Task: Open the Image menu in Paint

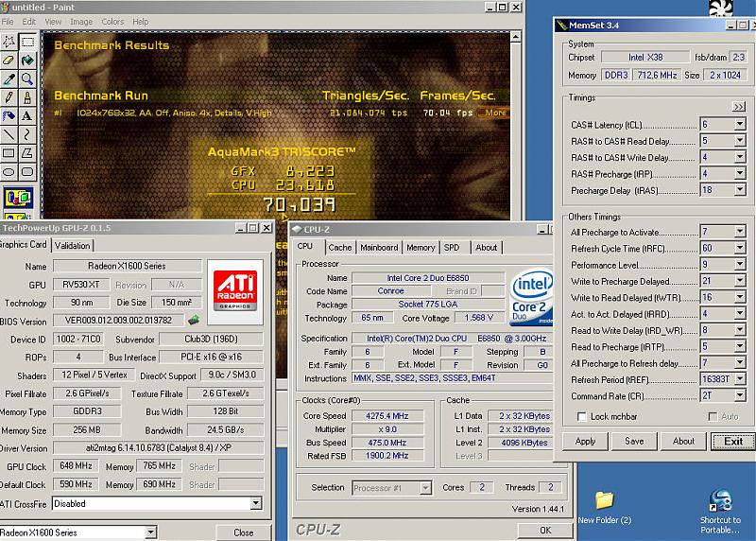Action: pyautogui.click(x=81, y=22)
